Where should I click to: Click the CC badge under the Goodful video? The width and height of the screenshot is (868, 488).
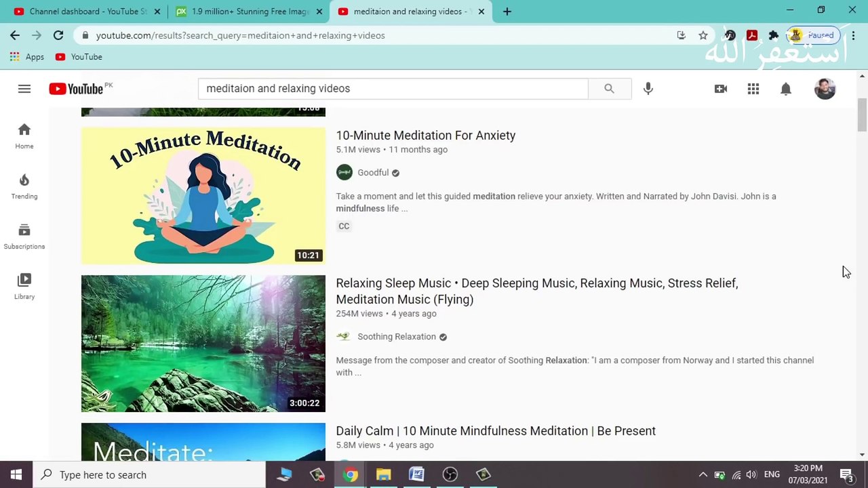coord(344,226)
